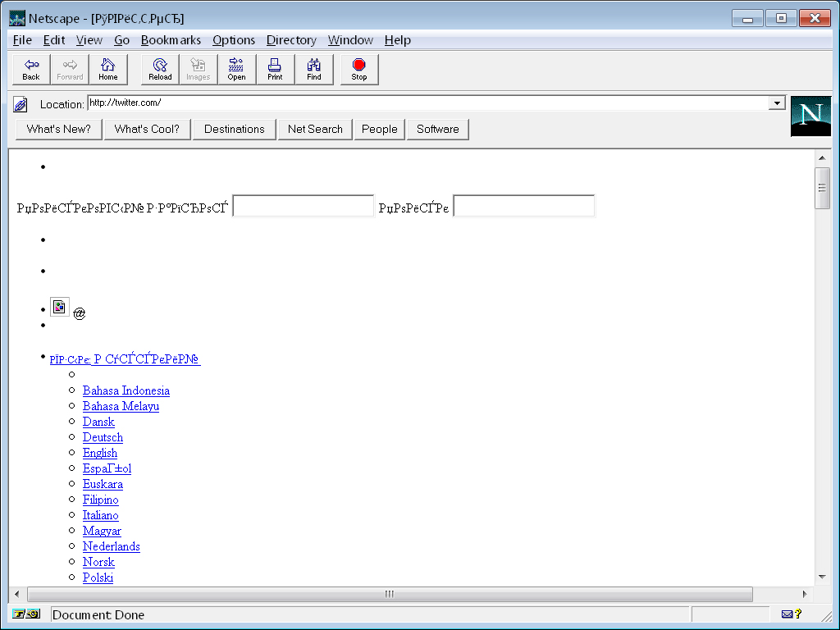The width and height of the screenshot is (840, 630).
Task: Select the Deutsch language link
Action: coord(103,437)
